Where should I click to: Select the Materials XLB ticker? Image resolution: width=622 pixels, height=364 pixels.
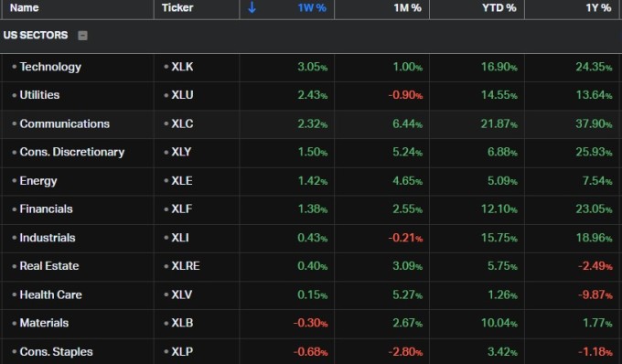pyautogui.click(x=182, y=323)
